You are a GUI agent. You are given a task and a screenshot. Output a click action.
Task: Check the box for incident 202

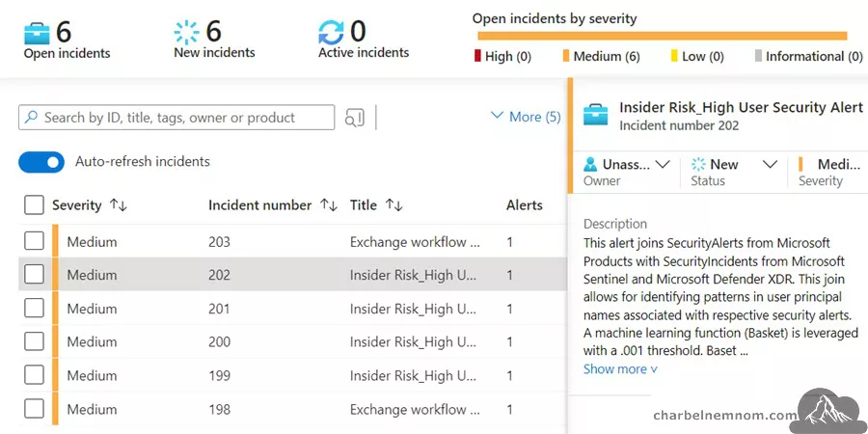(x=34, y=275)
